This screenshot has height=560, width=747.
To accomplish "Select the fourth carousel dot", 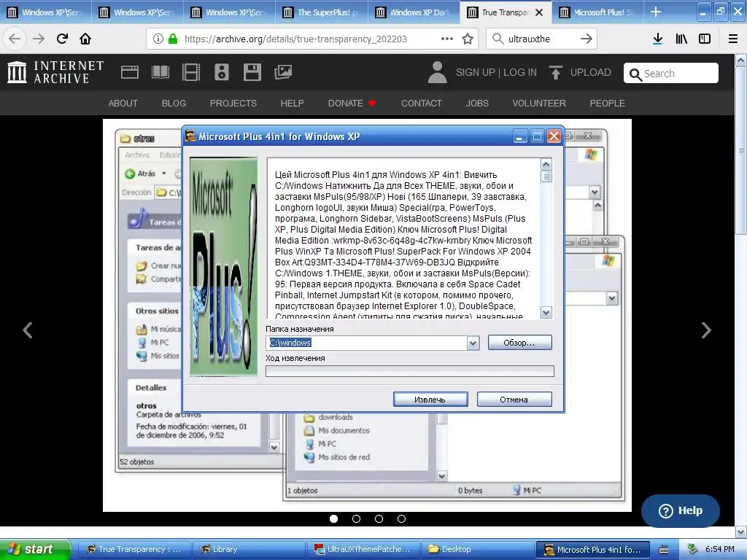I will [x=402, y=518].
